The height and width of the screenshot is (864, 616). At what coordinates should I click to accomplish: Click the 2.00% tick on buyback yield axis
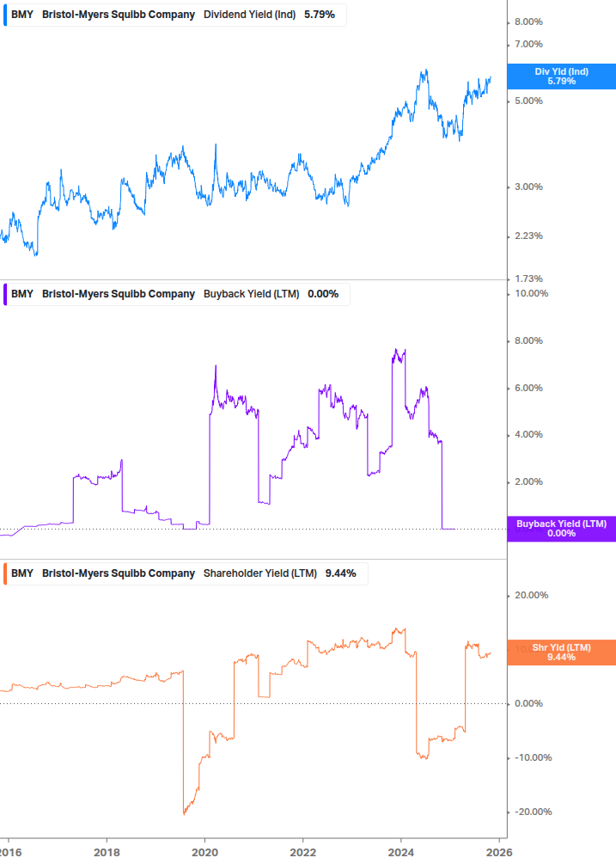[528, 481]
